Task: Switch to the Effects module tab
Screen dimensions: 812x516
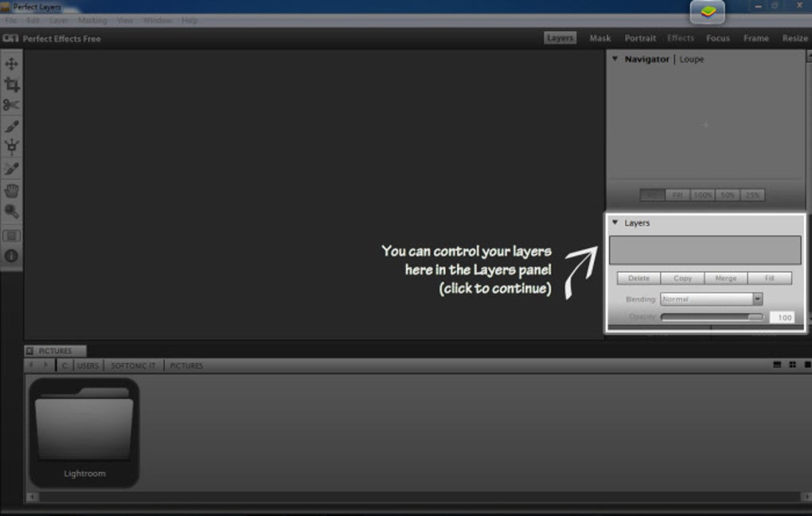Action: pos(681,37)
